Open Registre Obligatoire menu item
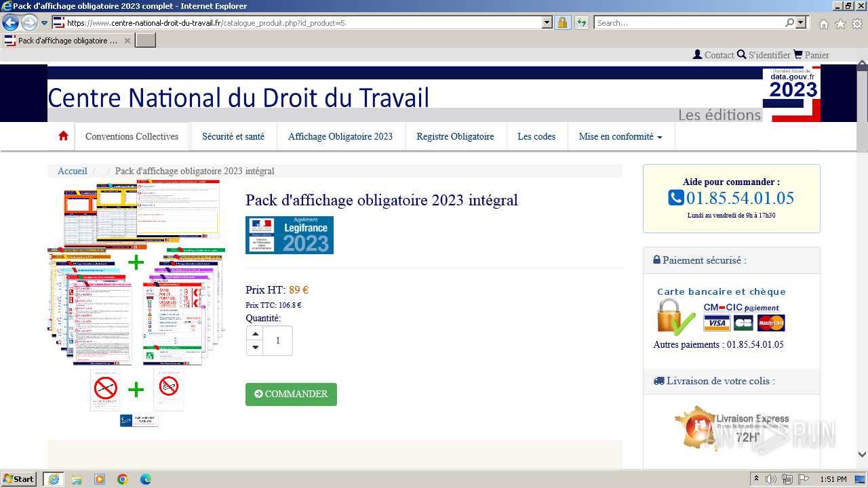This screenshot has height=488, width=868. pyautogui.click(x=455, y=136)
